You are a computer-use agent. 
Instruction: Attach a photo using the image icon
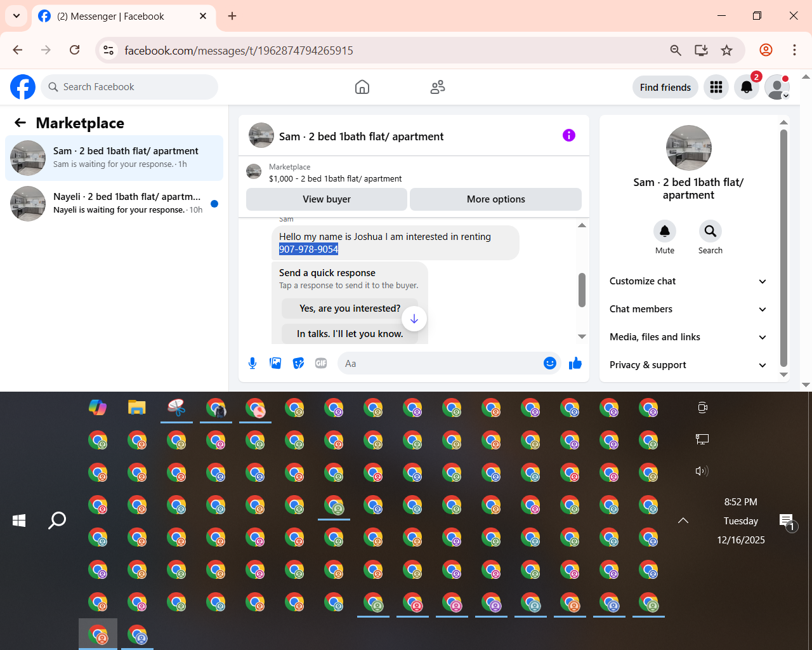[275, 363]
